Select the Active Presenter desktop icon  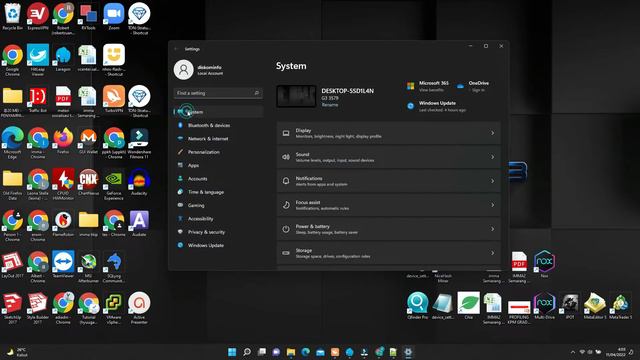click(139, 308)
